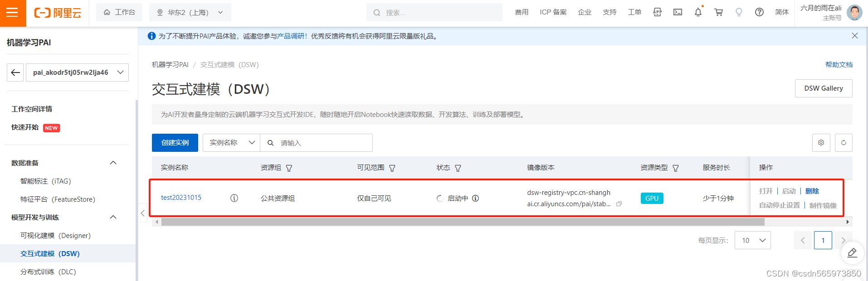Click the 公共资源组 cell
This screenshot has height=281, width=868.
pos(278,199)
